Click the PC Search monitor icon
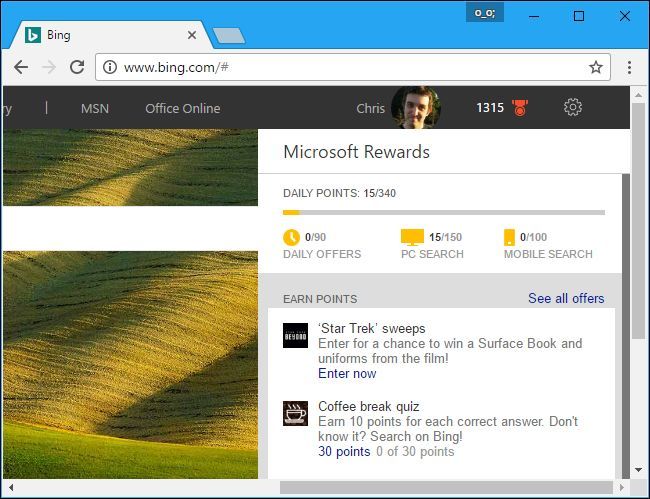650x499 pixels. point(412,237)
